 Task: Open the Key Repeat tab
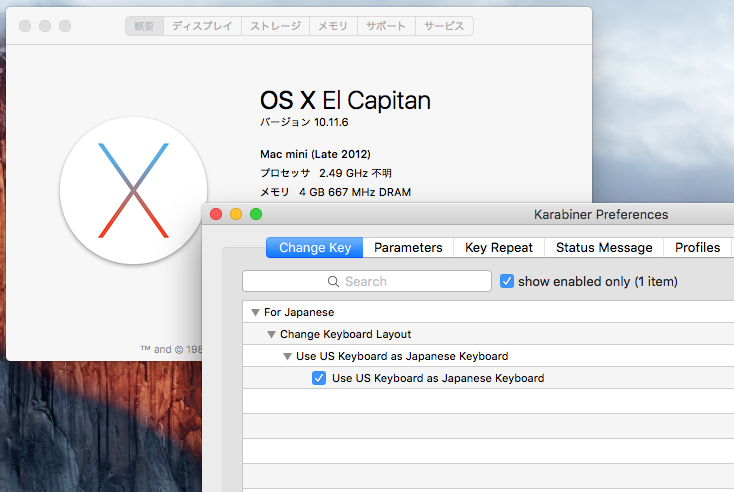coord(498,248)
